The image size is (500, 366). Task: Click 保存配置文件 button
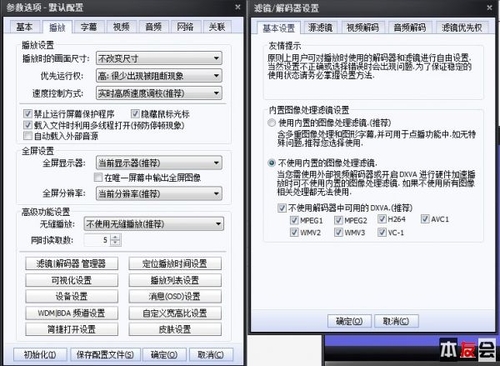coord(105,355)
